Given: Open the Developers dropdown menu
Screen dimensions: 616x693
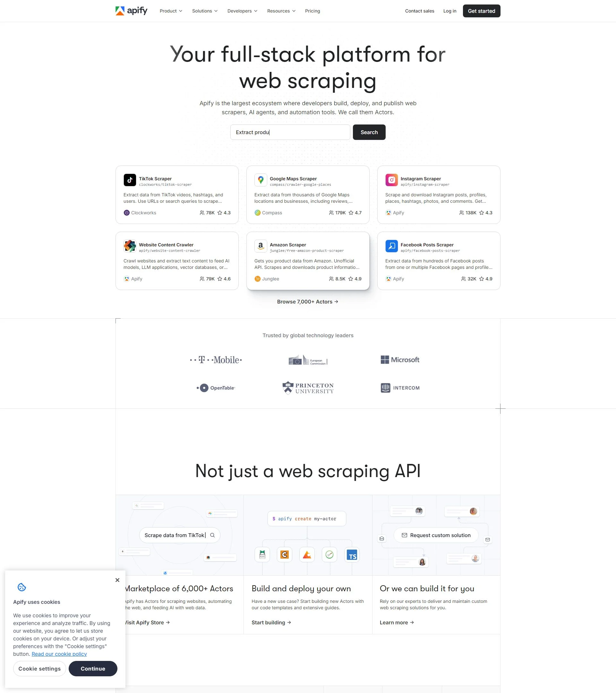Looking at the screenshot, I should (x=242, y=11).
